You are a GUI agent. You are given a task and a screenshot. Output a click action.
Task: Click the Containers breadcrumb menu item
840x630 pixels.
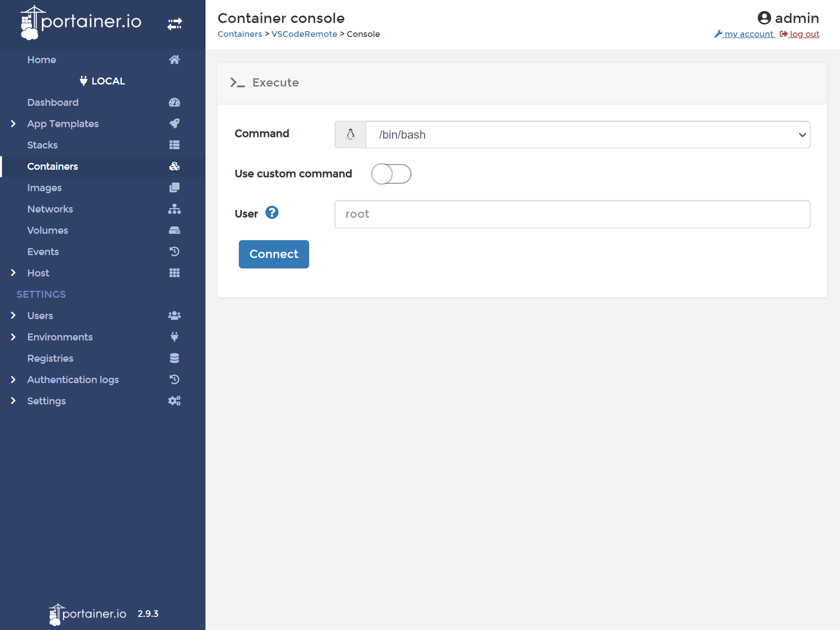[x=240, y=34]
